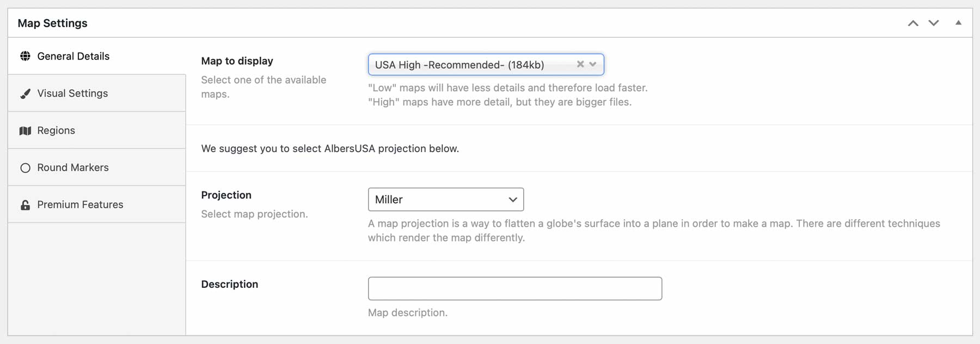Click the USA High map selection chip

(x=468, y=64)
